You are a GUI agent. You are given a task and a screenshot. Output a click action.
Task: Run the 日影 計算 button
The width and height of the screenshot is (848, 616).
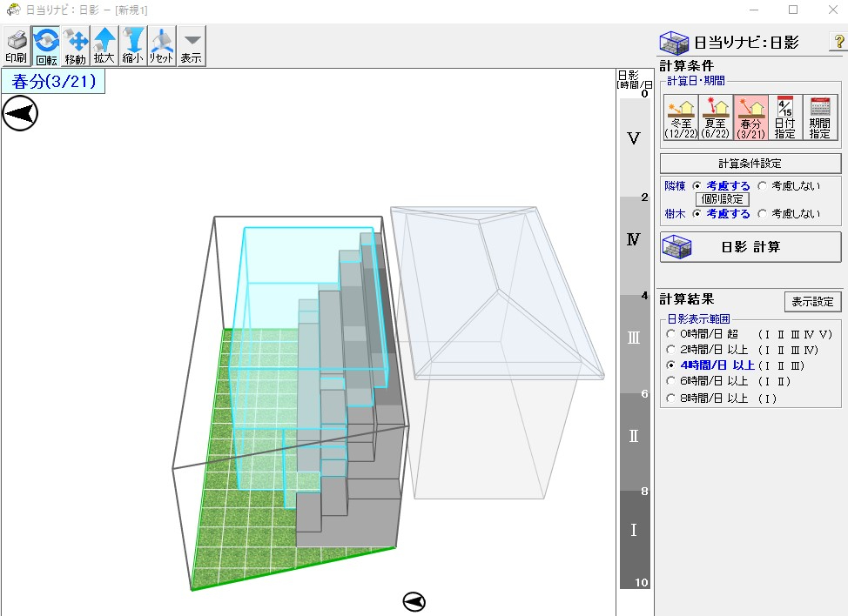pyautogui.click(x=750, y=247)
